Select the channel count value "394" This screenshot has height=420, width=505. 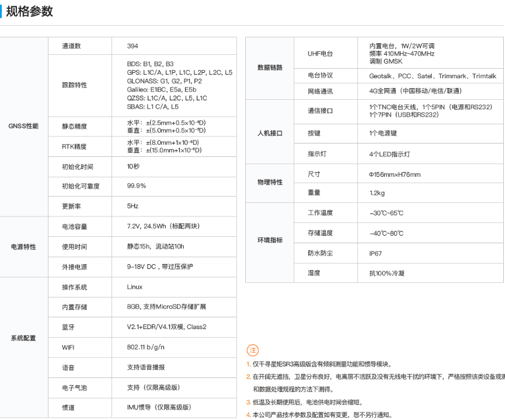(133, 46)
